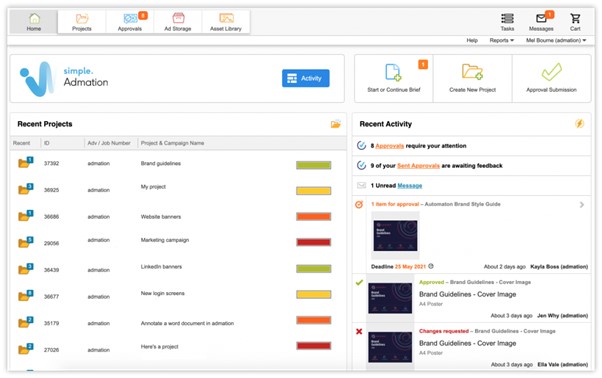Click approvals icon beside '8 Approvals require'

pyautogui.click(x=361, y=145)
